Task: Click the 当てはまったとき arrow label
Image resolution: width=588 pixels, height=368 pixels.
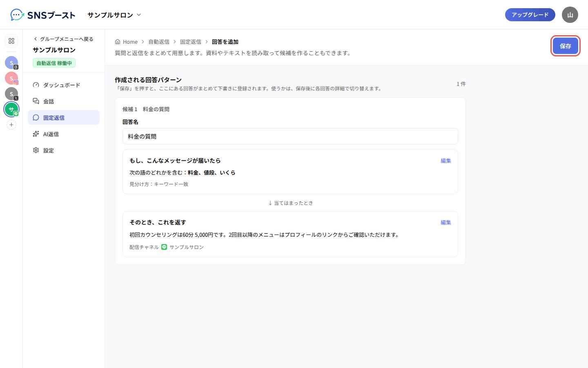Action: (x=290, y=203)
